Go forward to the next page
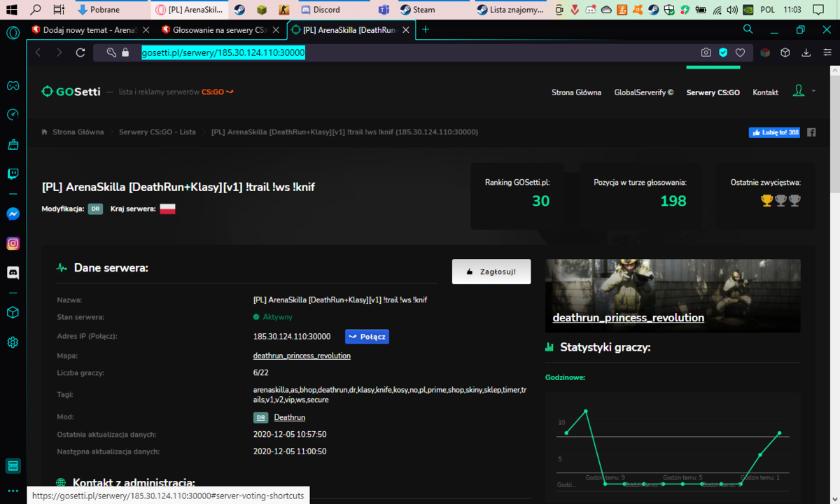Screen dimensions: 840x504 (59, 52)
